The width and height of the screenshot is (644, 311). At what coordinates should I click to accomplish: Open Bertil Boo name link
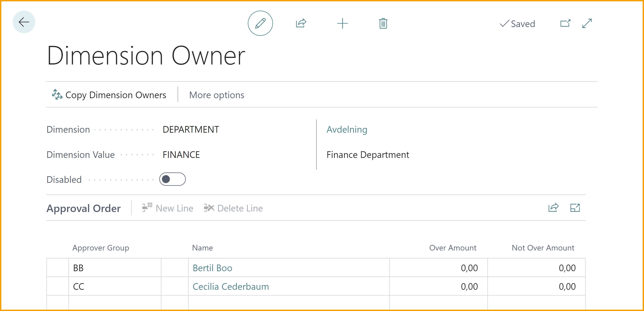(212, 268)
